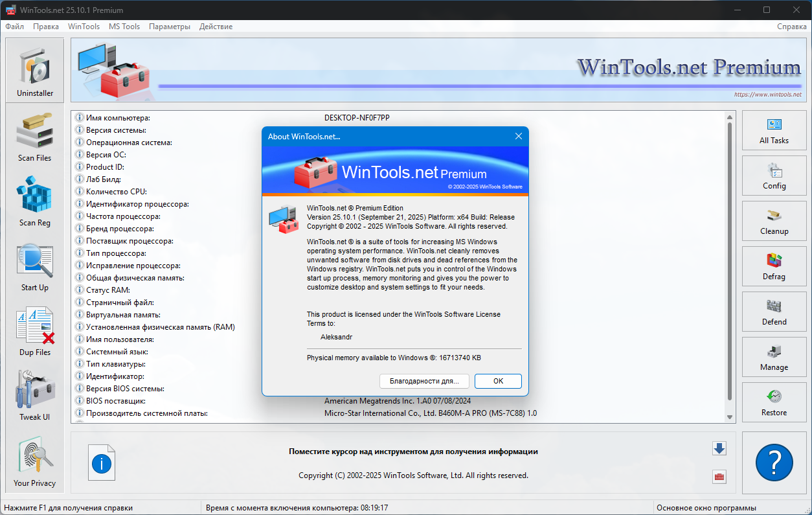Click the scroll down arrow of info list

(730, 417)
